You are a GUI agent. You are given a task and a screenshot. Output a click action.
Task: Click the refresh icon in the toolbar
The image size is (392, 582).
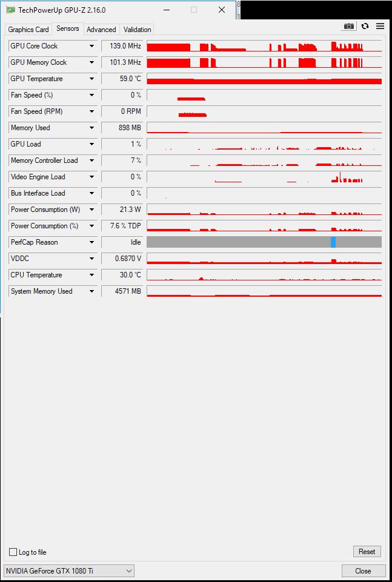[x=365, y=26]
